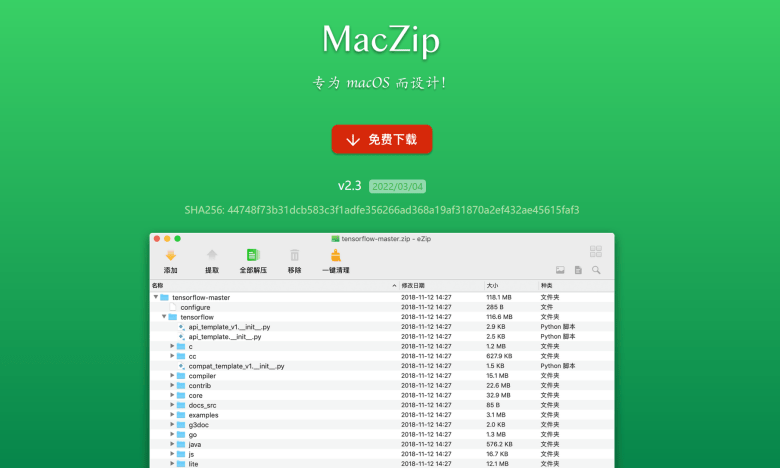Screen dimensions: 780x468
Task: Click the examples folder icon
Action: tap(181, 415)
